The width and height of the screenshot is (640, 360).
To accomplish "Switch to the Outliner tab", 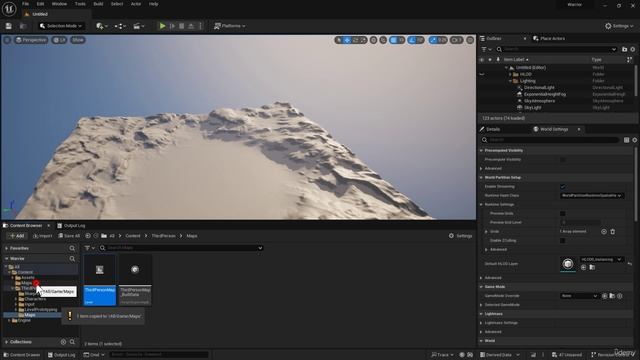I will pos(493,38).
